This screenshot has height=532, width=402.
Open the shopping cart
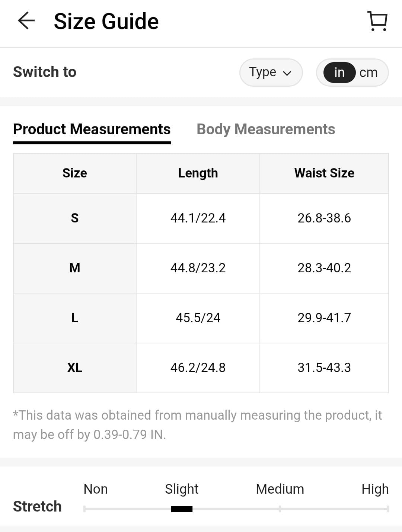377,21
